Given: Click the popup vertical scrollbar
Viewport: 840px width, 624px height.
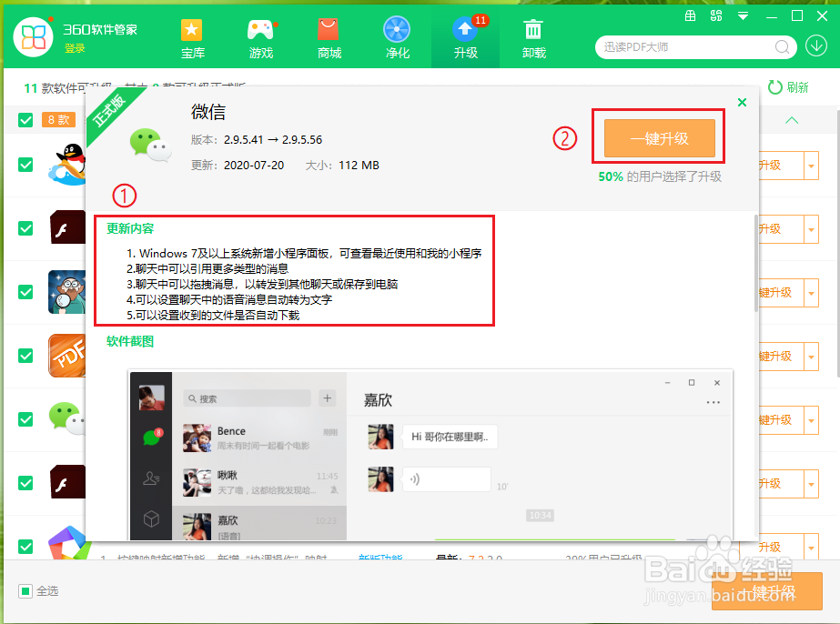Looking at the screenshot, I should click(x=756, y=263).
